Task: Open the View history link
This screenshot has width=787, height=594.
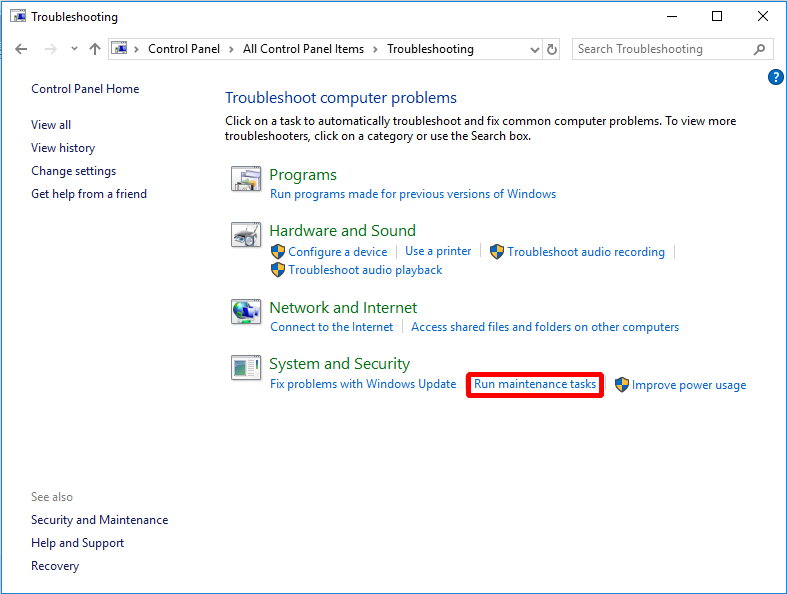Action: click(63, 148)
